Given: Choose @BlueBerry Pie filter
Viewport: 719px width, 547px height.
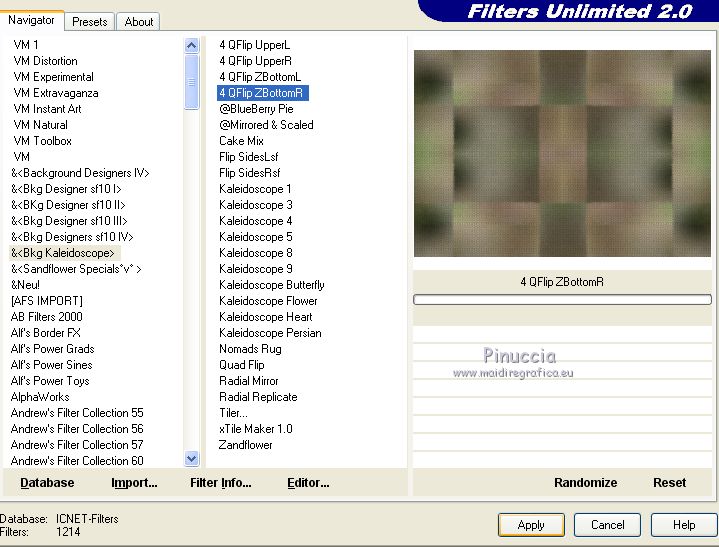Looking at the screenshot, I should pyautogui.click(x=256, y=109).
